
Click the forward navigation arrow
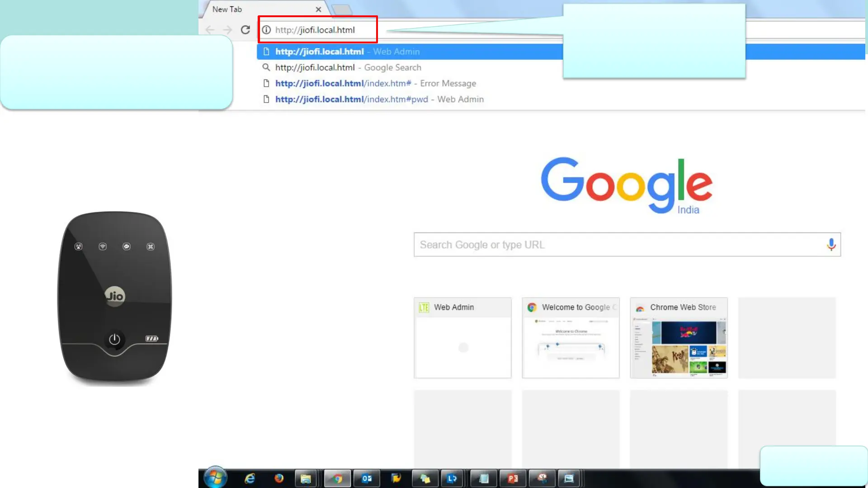point(227,30)
